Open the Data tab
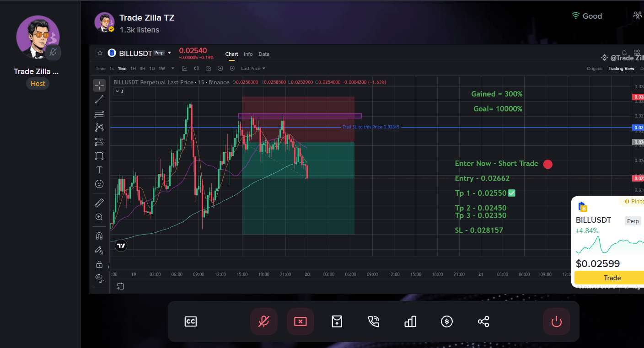Screen dimensions: 644x348 click(x=264, y=54)
